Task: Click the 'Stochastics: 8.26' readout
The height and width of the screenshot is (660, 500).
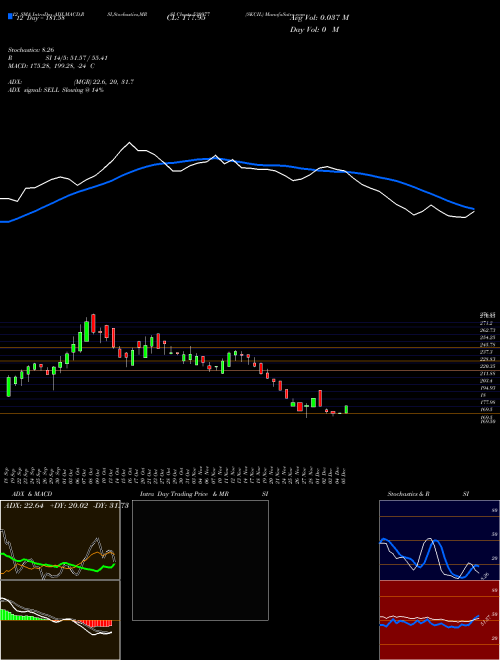Action: pyautogui.click(x=32, y=50)
